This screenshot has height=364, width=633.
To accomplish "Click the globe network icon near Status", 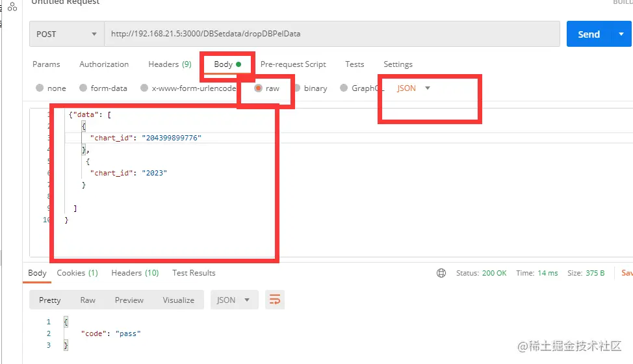I will [x=441, y=273].
